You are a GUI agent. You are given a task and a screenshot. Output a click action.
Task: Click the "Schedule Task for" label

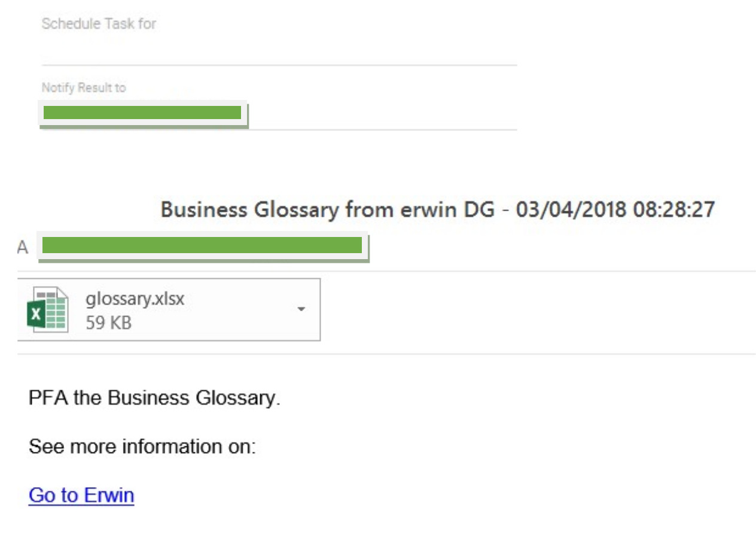[99, 25]
